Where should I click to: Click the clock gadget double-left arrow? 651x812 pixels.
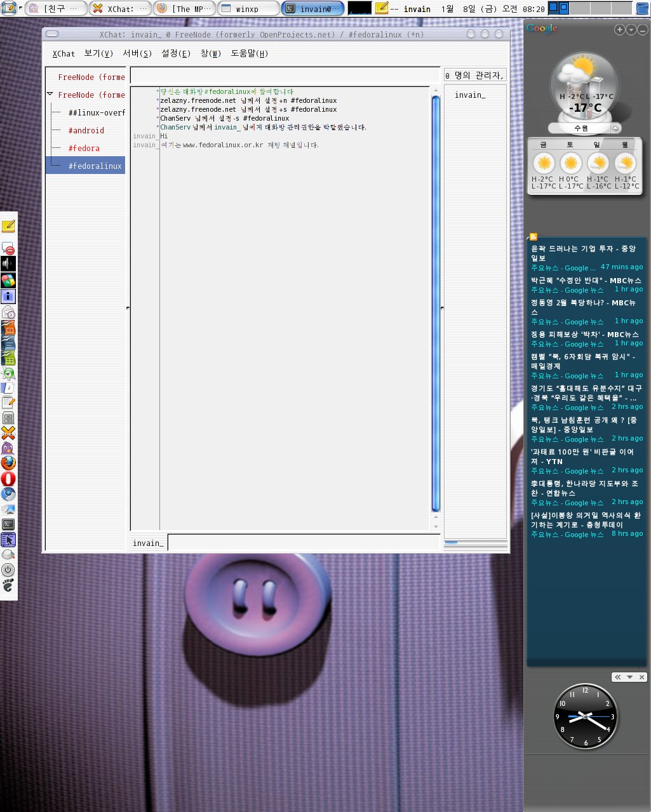[x=618, y=677]
